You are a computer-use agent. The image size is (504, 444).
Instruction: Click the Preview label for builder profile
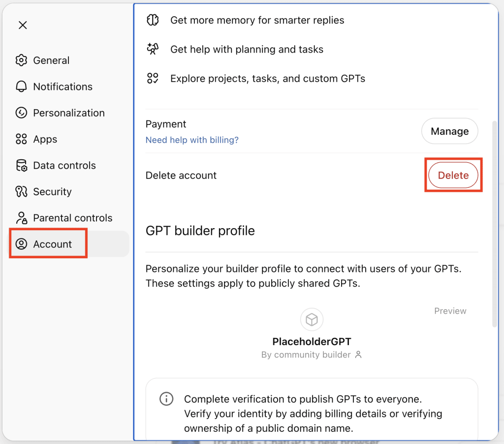[x=450, y=311]
